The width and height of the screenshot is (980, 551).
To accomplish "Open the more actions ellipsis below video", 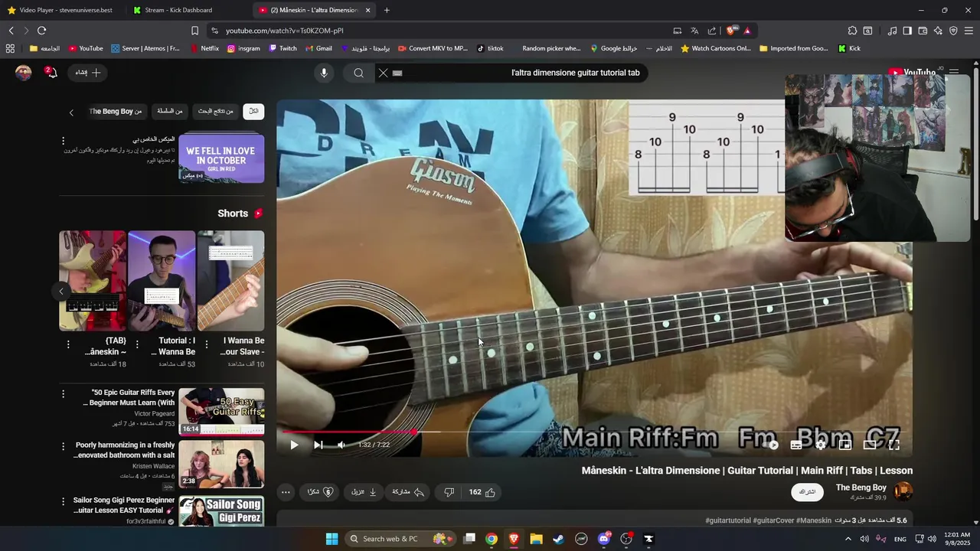I will click(x=286, y=492).
